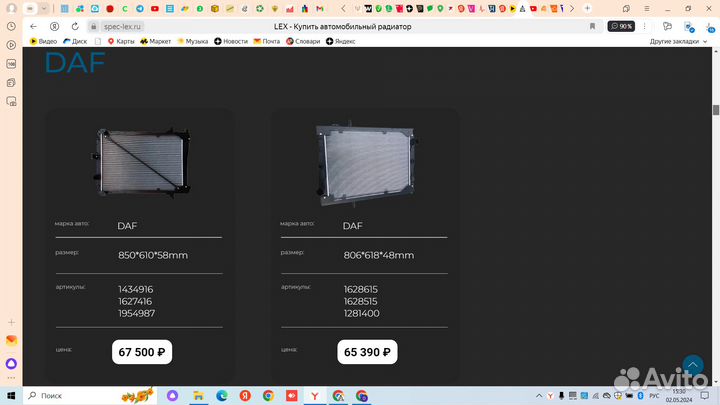720x405 pixels.
Task: Open the collections icon in toolbar
Action: point(667,27)
